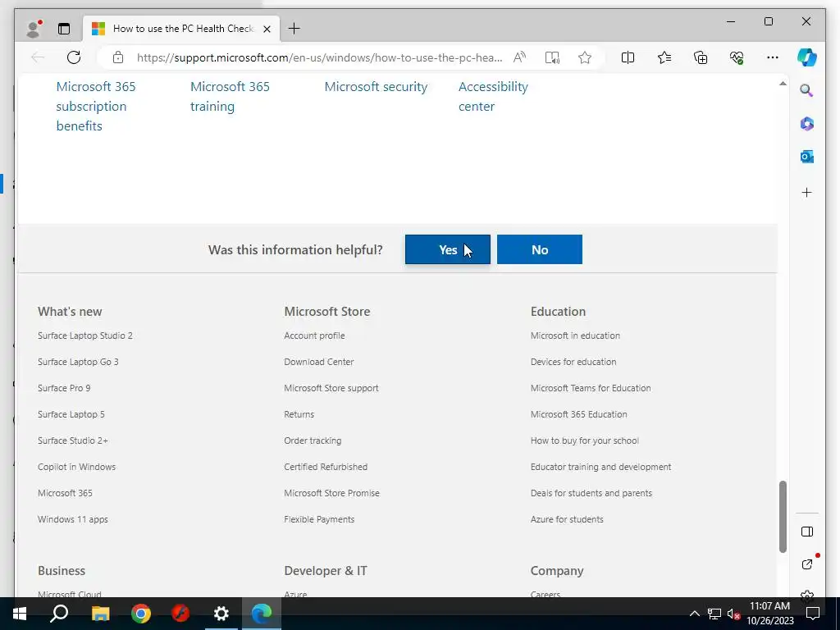Open the tab actions menu icon
Viewport: 840px width, 630px height.
point(64,29)
